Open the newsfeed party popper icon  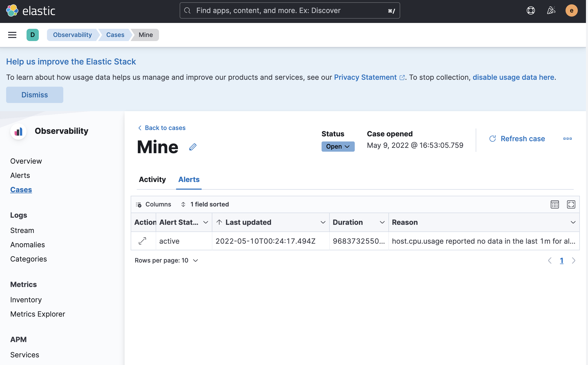coord(551,10)
